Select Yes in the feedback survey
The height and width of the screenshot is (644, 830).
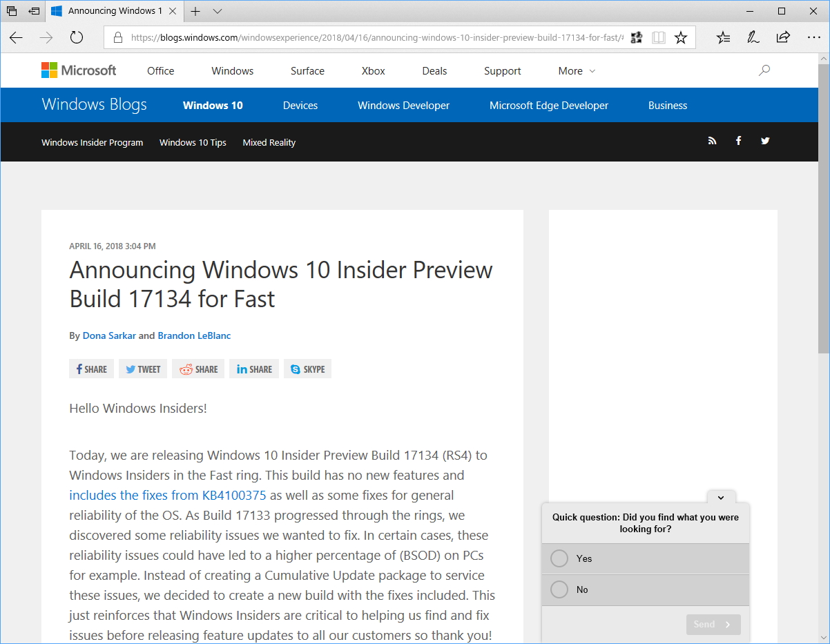click(559, 558)
